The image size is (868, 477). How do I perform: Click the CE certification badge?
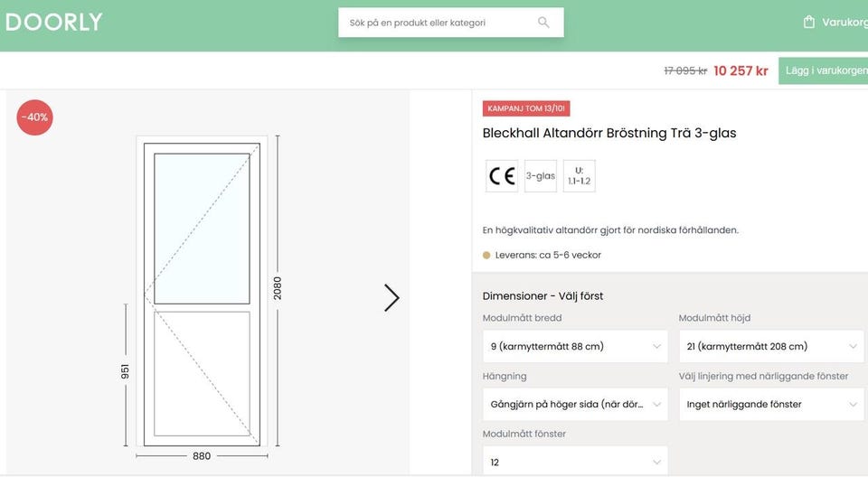coord(502,176)
